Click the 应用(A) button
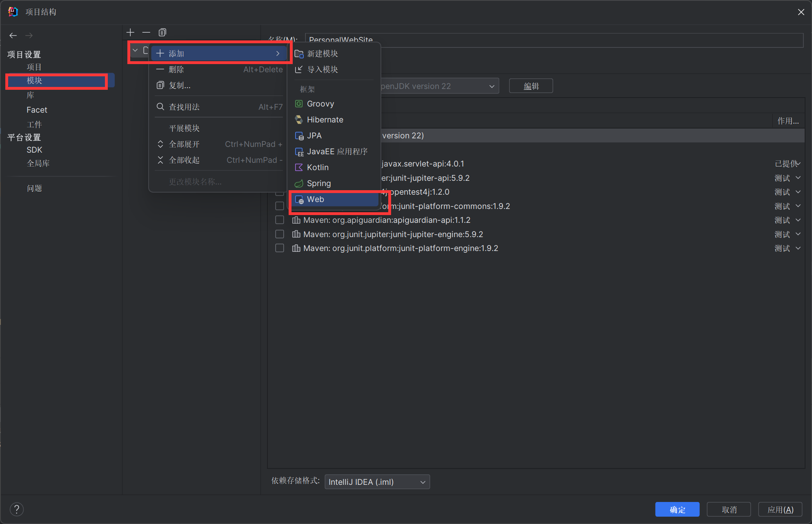 tap(780, 509)
